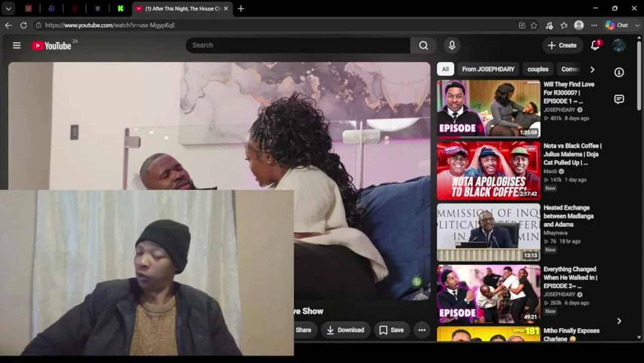The height and width of the screenshot is (363, 644).
Task: Open the YouTube account avatar menu
Action: (619, 45)
